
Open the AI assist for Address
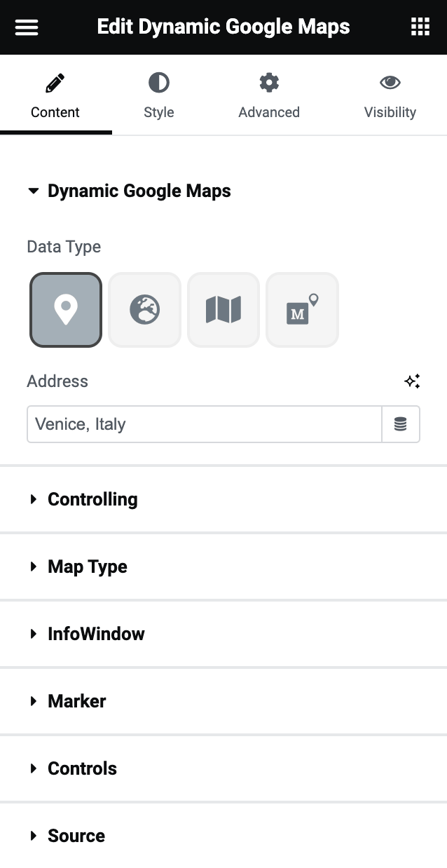click(x=412, y=381)
